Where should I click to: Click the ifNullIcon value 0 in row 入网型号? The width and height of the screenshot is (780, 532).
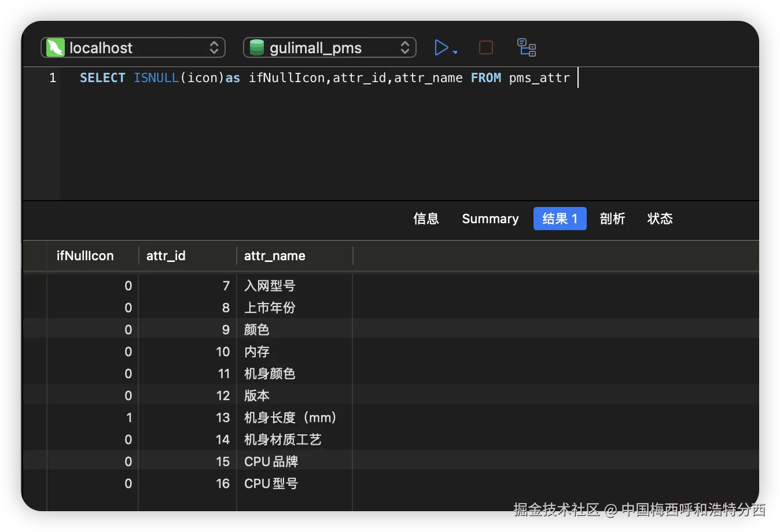click(93, 286)
